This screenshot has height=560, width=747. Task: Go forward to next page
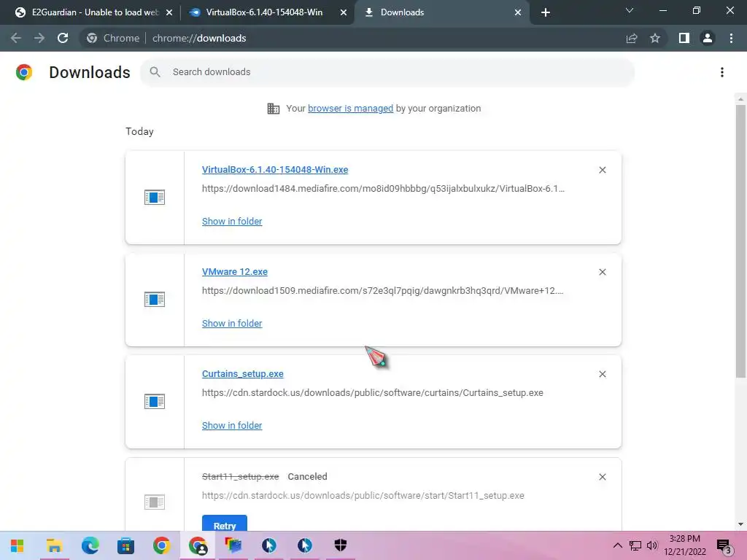point(39,38)
